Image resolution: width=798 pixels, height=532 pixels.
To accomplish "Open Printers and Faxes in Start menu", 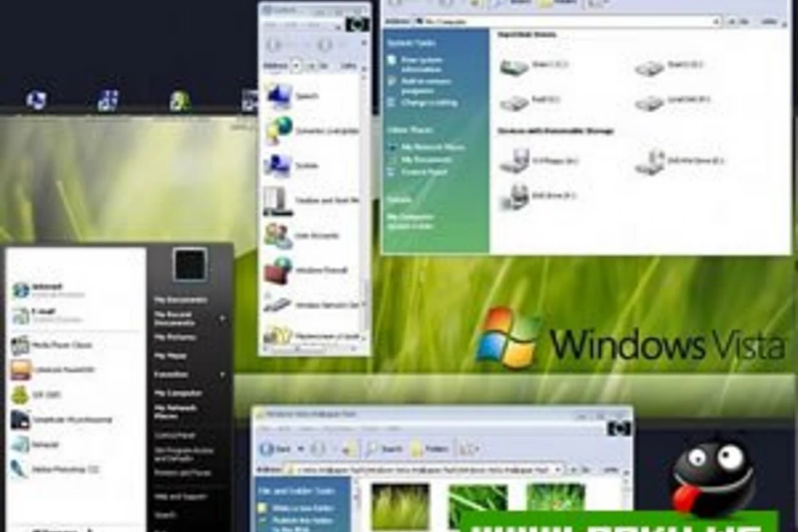I will click(x=182, y=473).
